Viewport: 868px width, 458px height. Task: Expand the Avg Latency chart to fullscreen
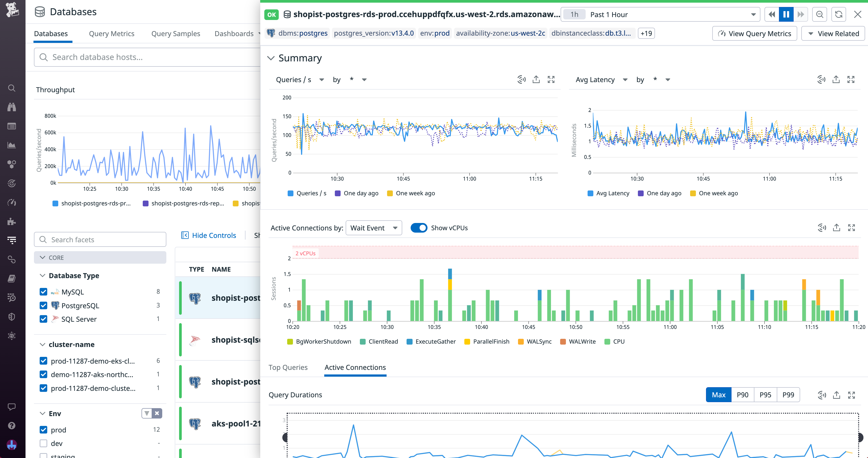point(851,79)
